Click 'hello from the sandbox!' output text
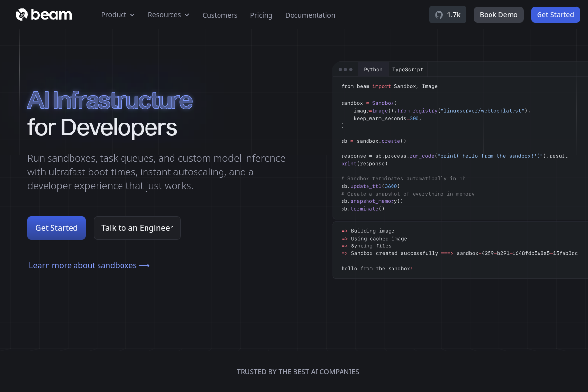Image resolution: width=588 pixels, height=392 pixels. click(377, 269)
